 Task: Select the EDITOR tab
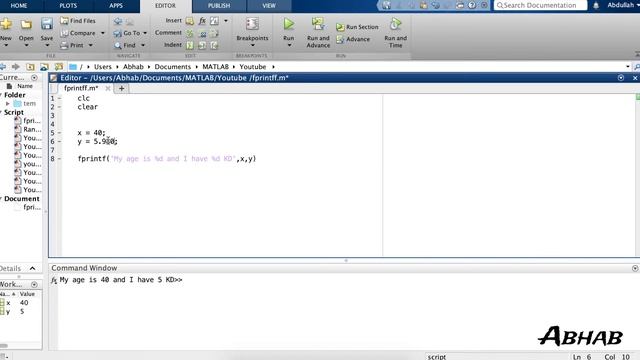(165, 6)
